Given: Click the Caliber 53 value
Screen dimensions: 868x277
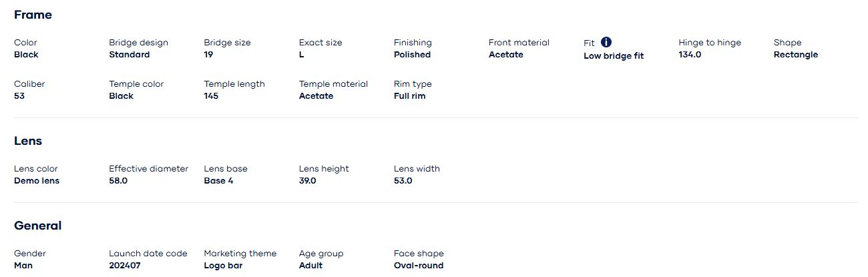Looking at the screenshot, I should point(19,96).
